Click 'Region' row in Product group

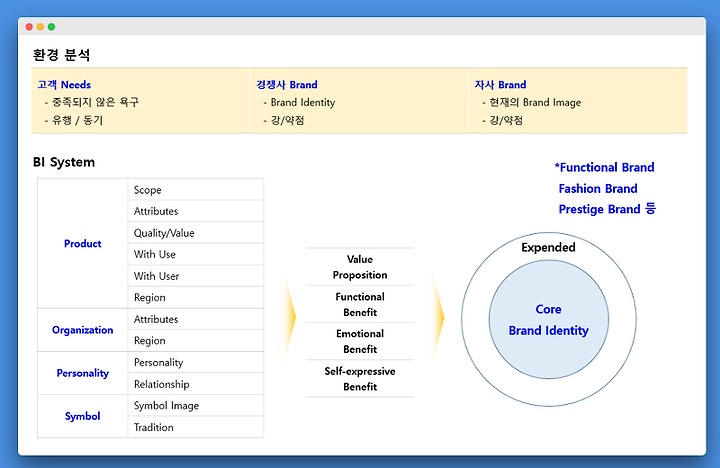[196, 298]
